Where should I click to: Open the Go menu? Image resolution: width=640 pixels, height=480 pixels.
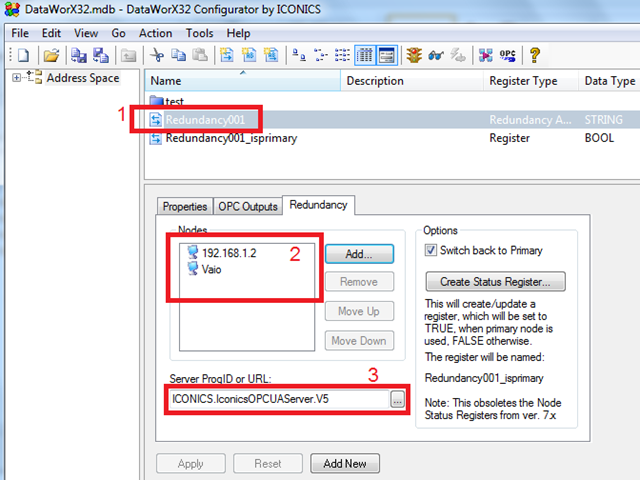pos(118,33)
